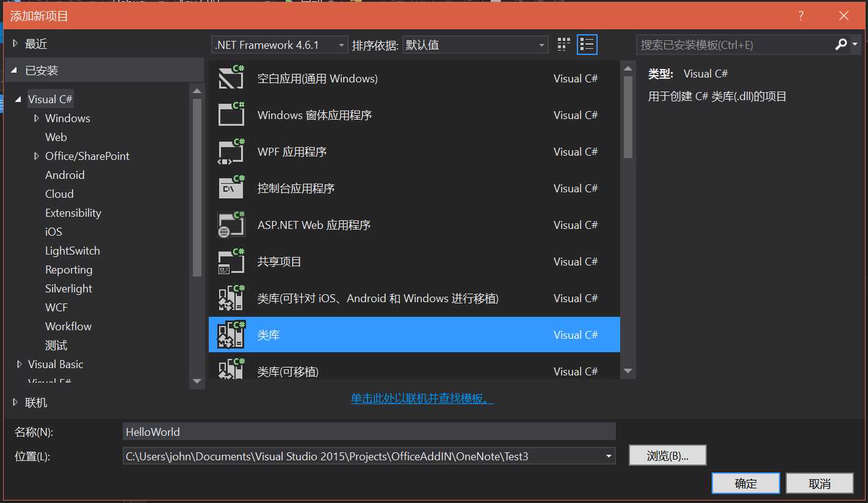This screenshot has width=868, height=503.
Task: Click the selected 类库 template icon
Action: 231,335
